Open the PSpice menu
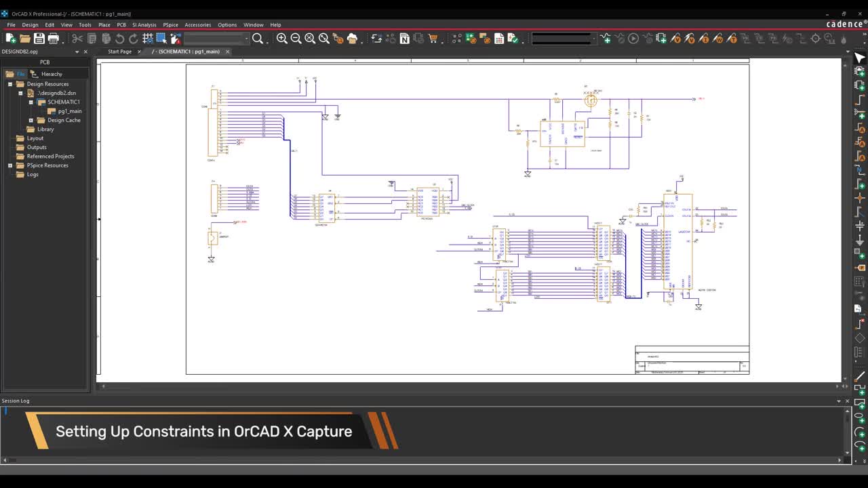This screenshot has width=868, height=488. 170,24
